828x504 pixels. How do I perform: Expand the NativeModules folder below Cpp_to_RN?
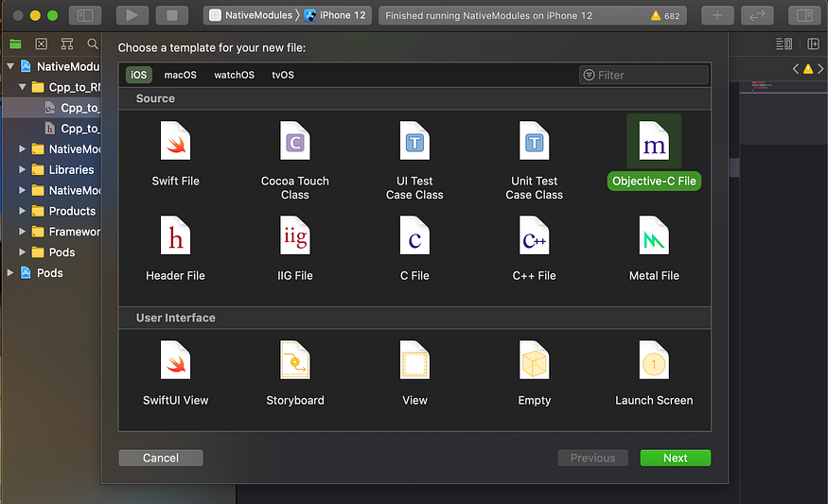tap(22, 148)
